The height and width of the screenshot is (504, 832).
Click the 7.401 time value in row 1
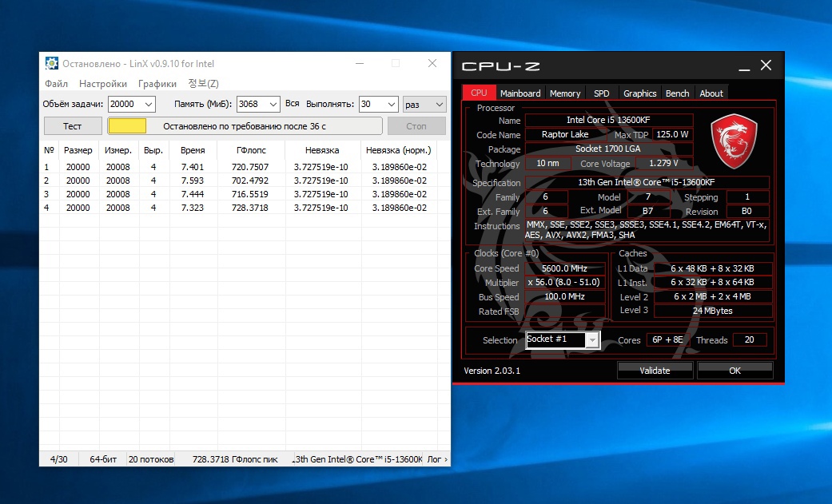(x=193, y=167)
